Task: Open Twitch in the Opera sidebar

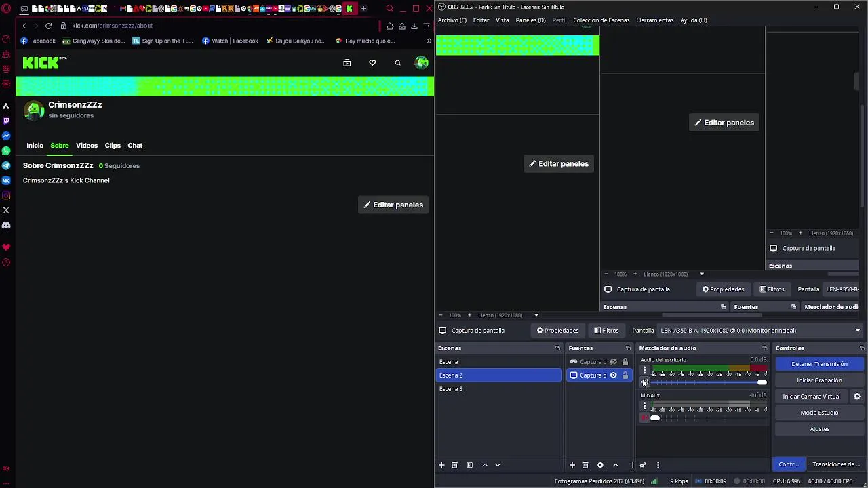Action: point(6,121)
